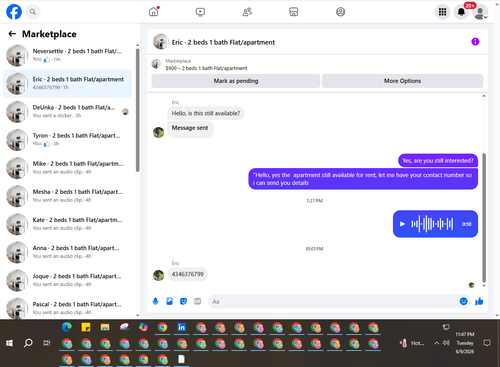
Task: Open Kate conversation
Action: click(x=67, y=224)
